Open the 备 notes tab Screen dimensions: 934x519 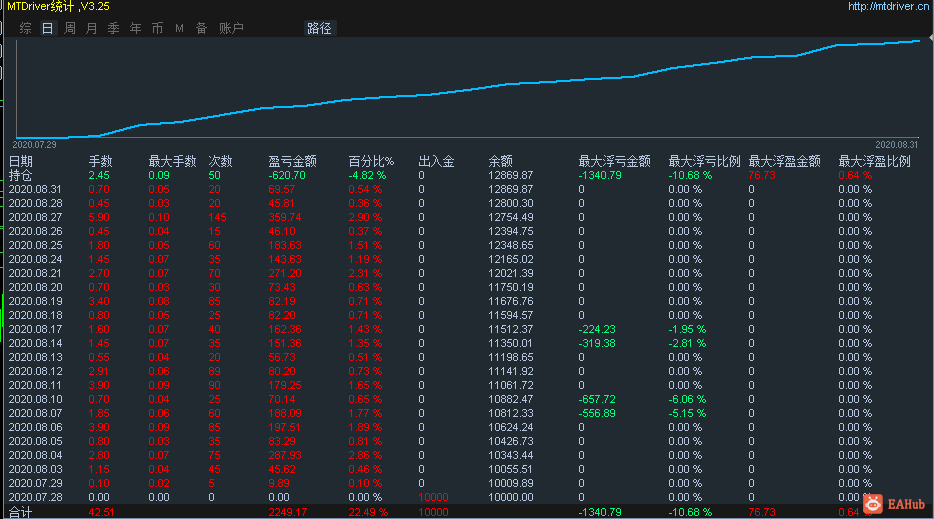click(201, 29)
